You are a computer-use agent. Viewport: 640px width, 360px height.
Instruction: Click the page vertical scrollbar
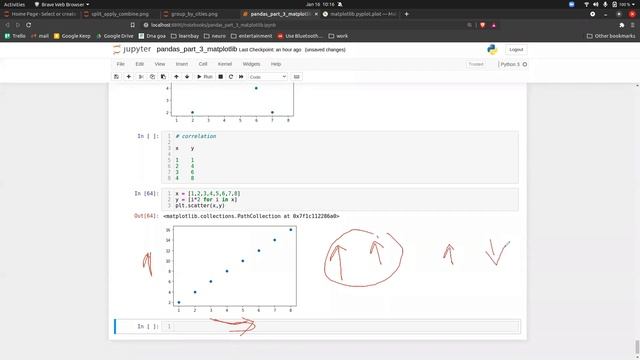point(637,347)
